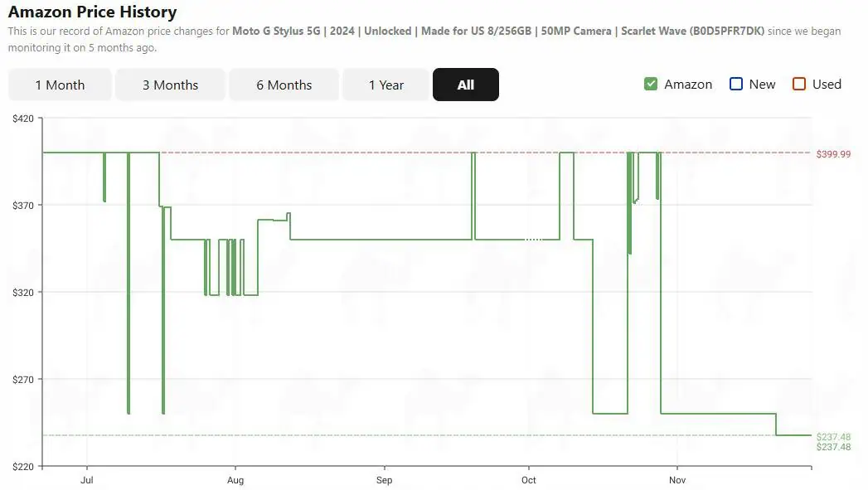Switch to the 3 Months view
868x490 pixels.
click(170, 85)
